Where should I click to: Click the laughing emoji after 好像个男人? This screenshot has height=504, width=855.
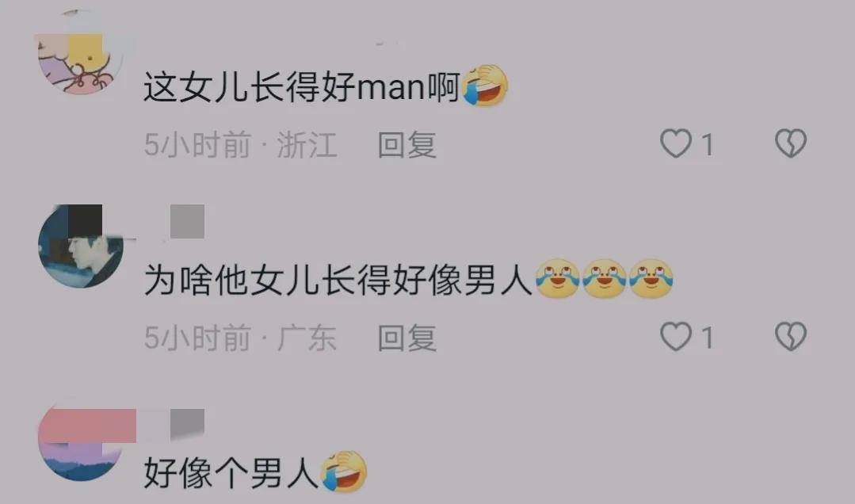344,472
